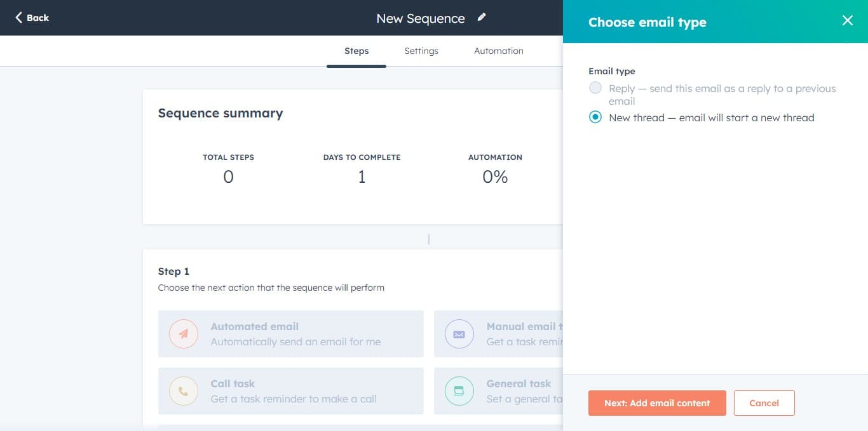The height and width of the screenshot is (431, 868).
Task: Click the envelope Manual email icon
Action: tap(459, 334)
